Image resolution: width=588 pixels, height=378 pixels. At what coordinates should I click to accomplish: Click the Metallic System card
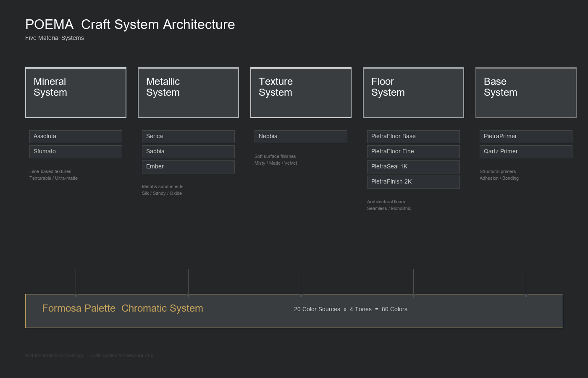(188, 92)
